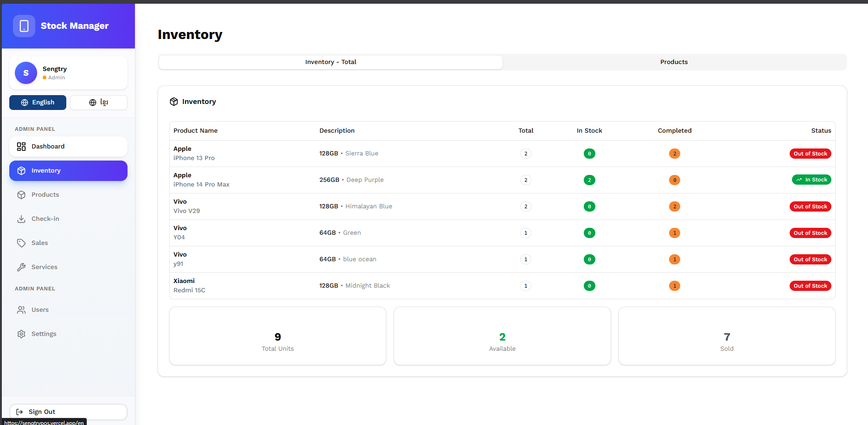Navigate to Sales in the sidebar
868x425 pixels.
point(68,243)
